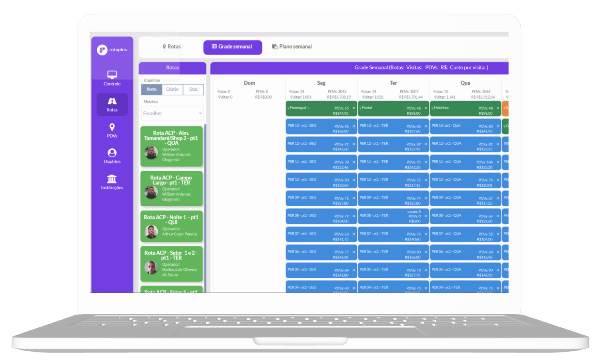Open PDVs map pin icon

[x=112, y=127]
